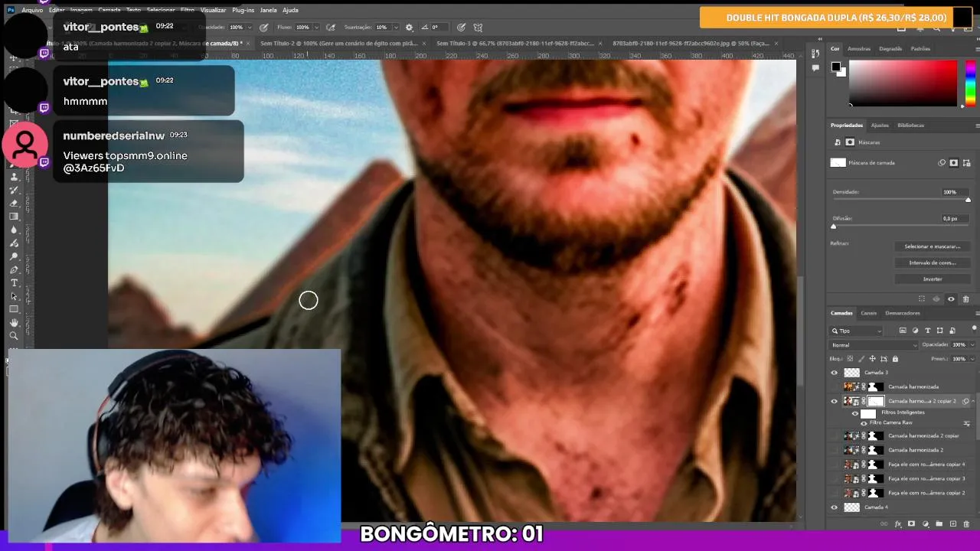980x551 pixels.
Task: Open smoothing percentage dropdown
Action: [x=396, y=27]
